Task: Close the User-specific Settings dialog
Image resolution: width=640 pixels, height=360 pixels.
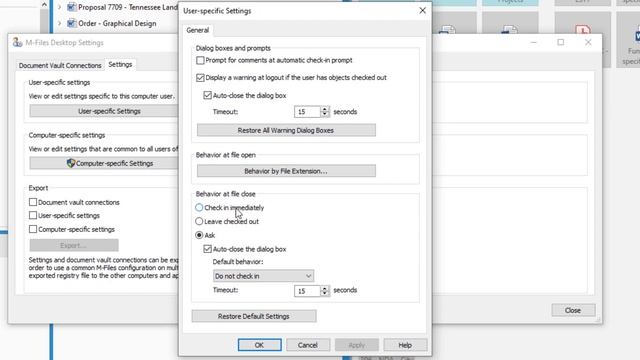Action: point(422,11)
